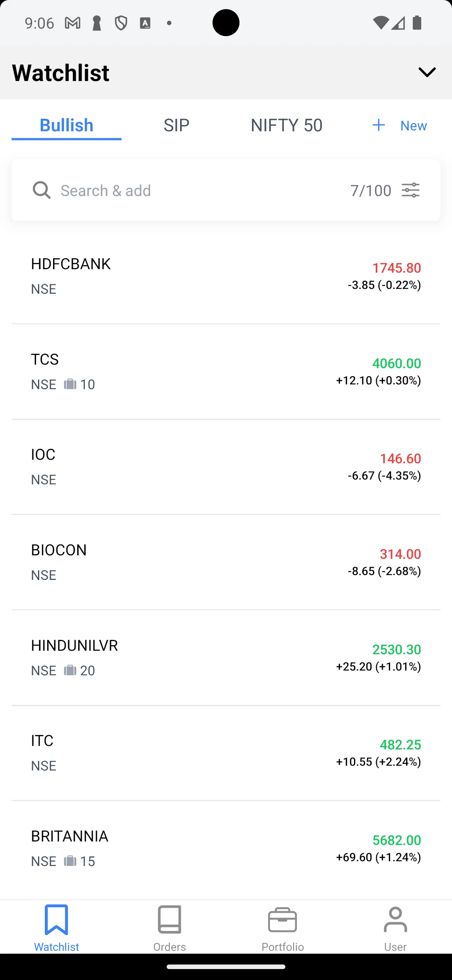Select the Bullish watchlist tab

67,125
